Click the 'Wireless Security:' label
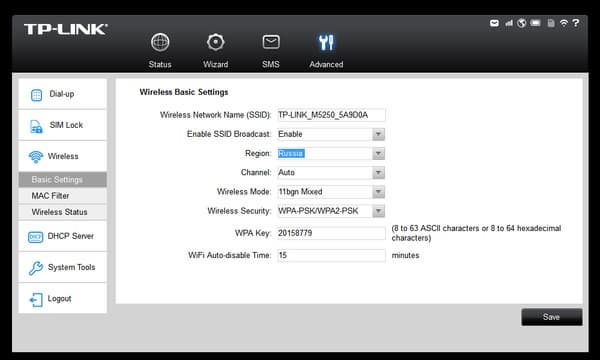 click(239, 211)
